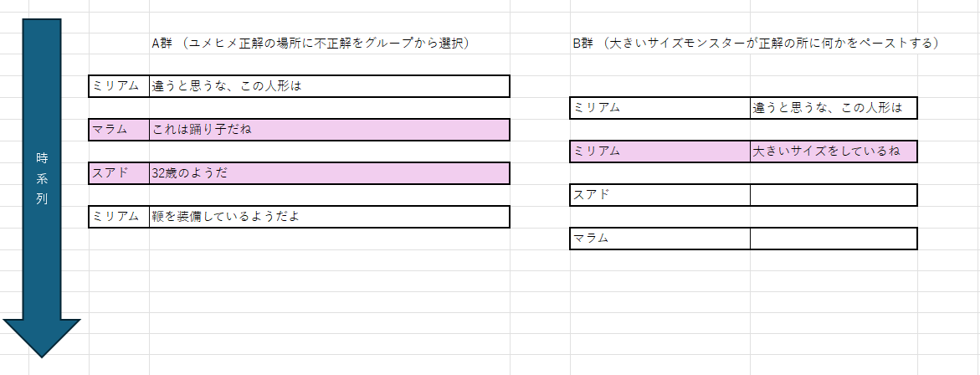Image resolution: width=980 pixels, height=375 pixels.
Task: Select the white ミリアム cell in B群
Action: pos(659,108)
